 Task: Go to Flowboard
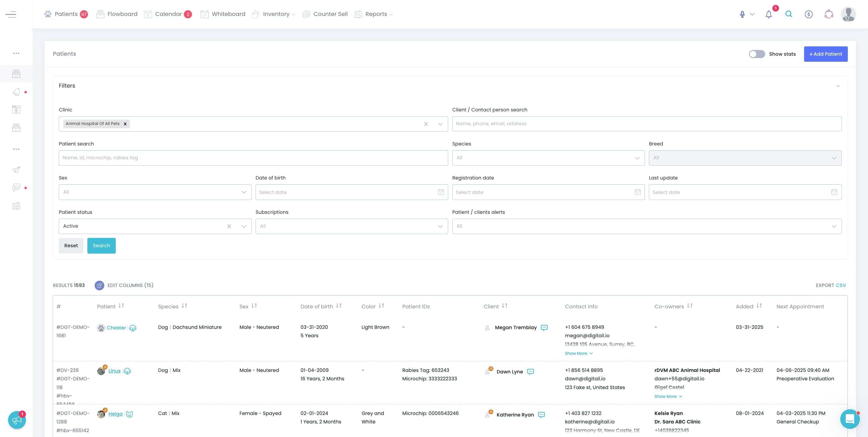pos(117,14)
